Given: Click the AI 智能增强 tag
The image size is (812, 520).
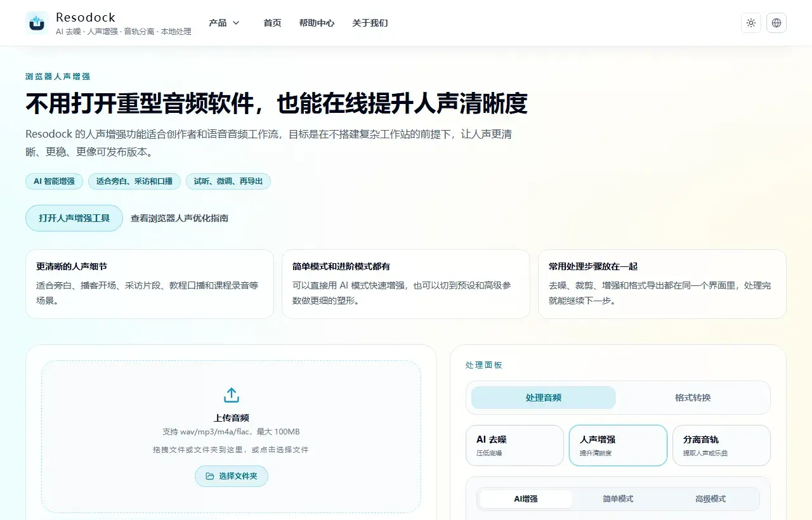Looking at the screenshot, I should pyautogui.click(x=54, y=181).
